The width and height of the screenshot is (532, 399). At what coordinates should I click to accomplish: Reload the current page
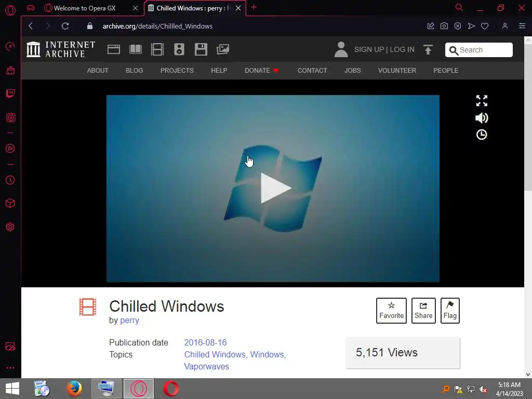(65, 26)
